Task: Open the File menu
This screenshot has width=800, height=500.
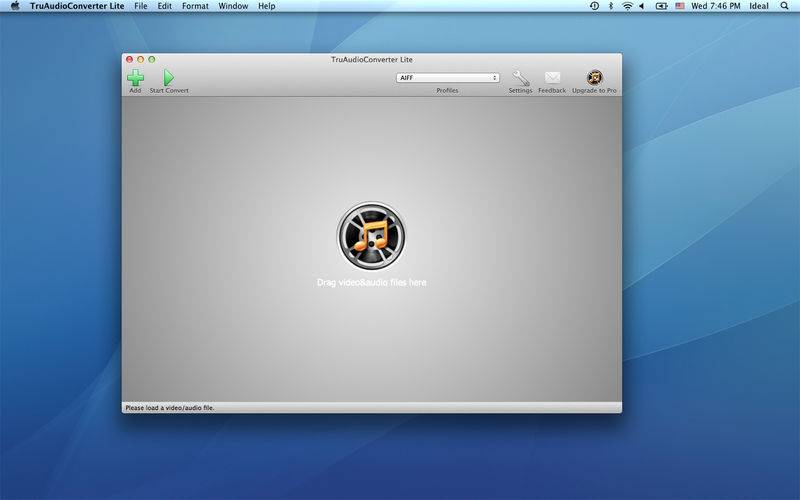Action: tap(141, 6)
